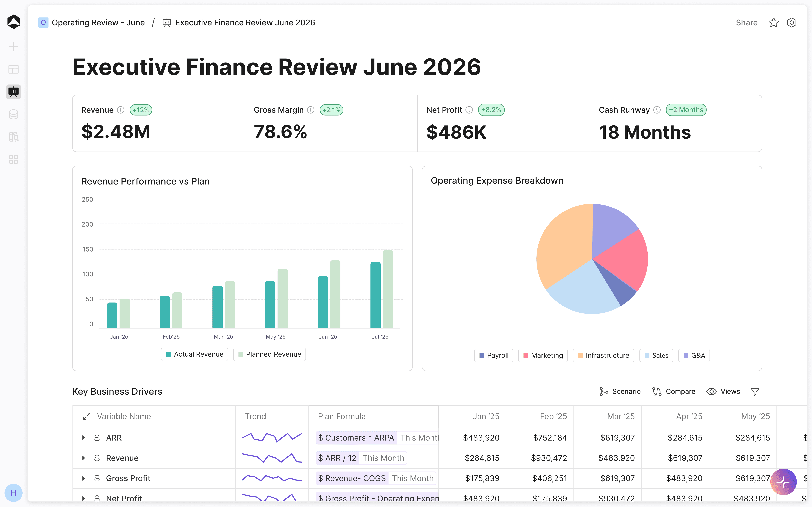Open the database icon in sidebar
The height and width of the screenshot is (507, 812).
13,114
